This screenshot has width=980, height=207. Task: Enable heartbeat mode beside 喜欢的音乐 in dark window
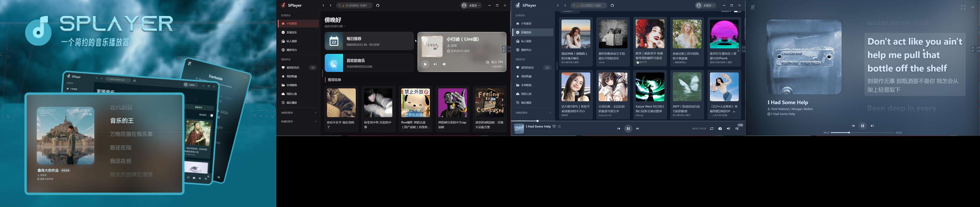click(313, 68)
